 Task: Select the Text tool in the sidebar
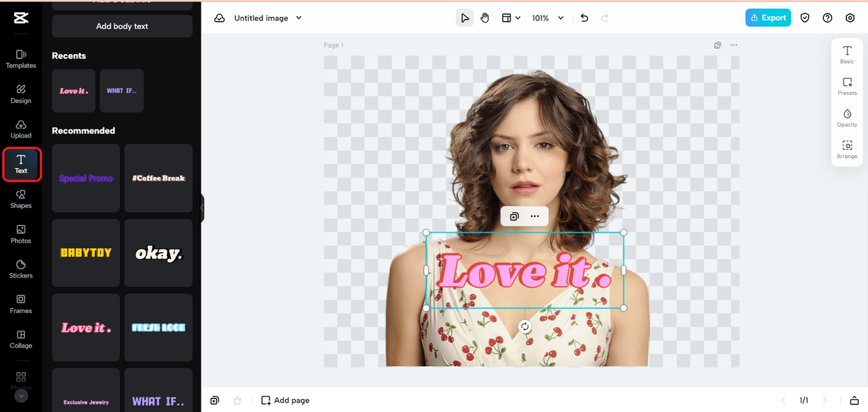click(21, 164)
